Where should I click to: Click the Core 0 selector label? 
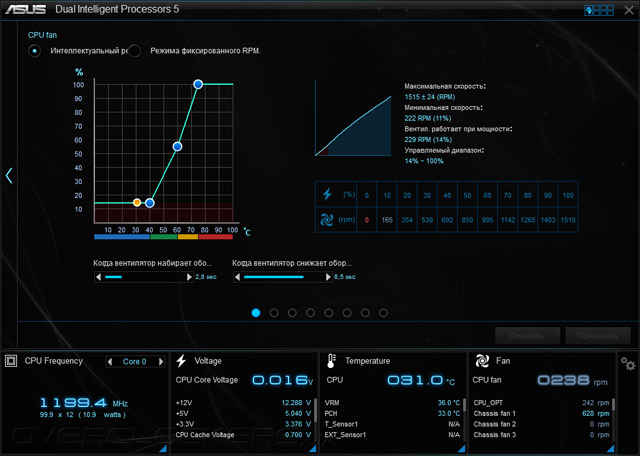[x=134, y=361]
